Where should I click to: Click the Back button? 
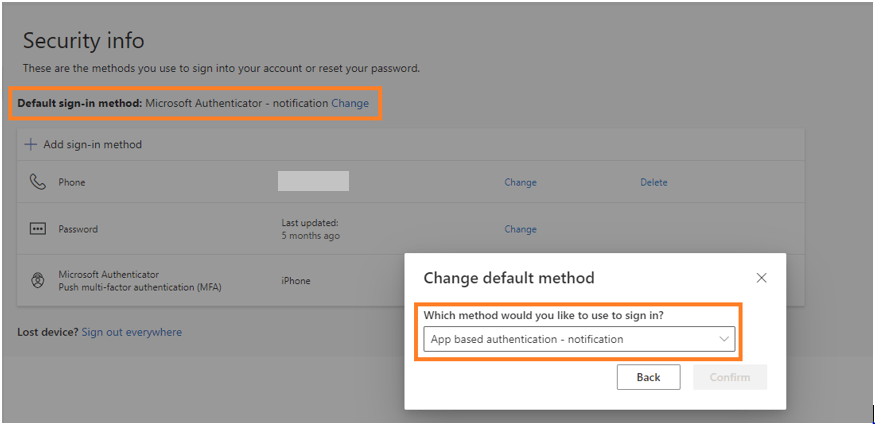(648, 377)
